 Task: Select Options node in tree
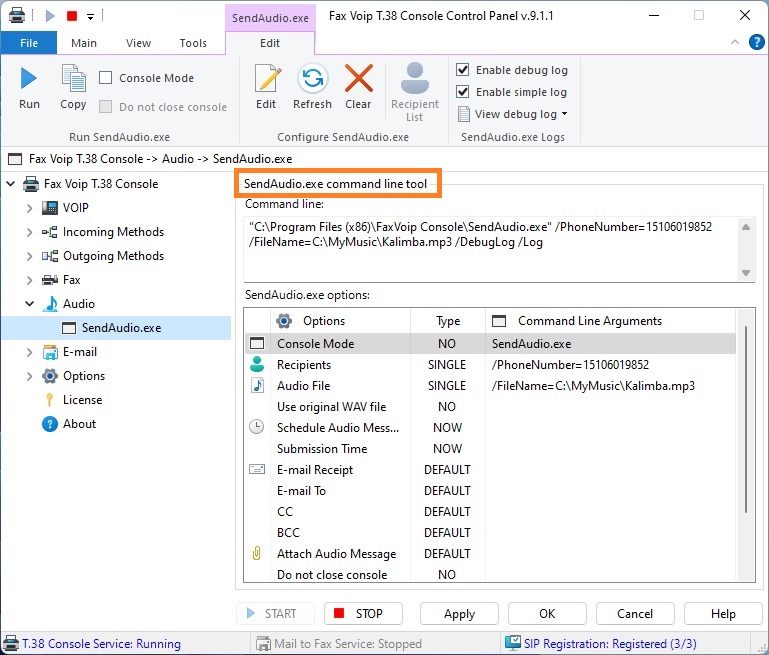tap(84, 376)
